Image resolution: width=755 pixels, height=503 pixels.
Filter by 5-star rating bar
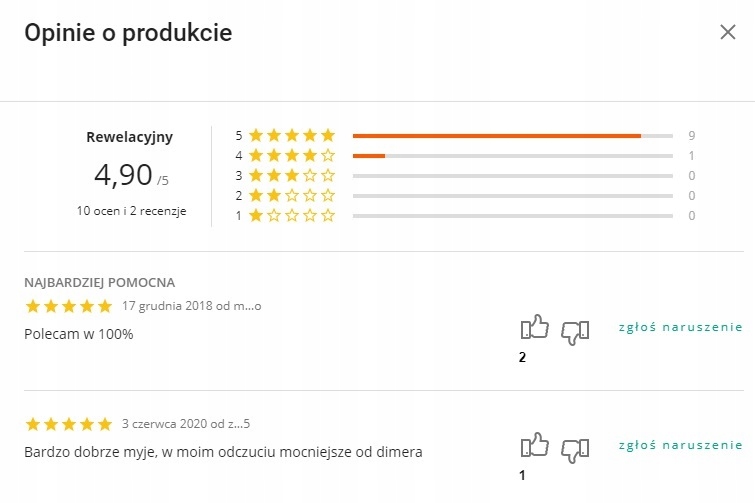click(x=511, y=135)
